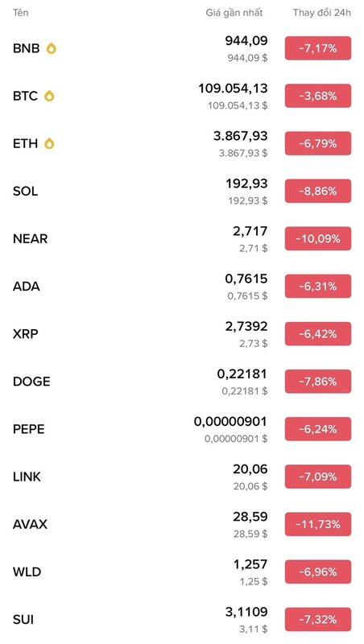This screenshot has width=364, height=644.
Task: Click the NEAR -10,09% change badge
Action: tap(318, 238)
